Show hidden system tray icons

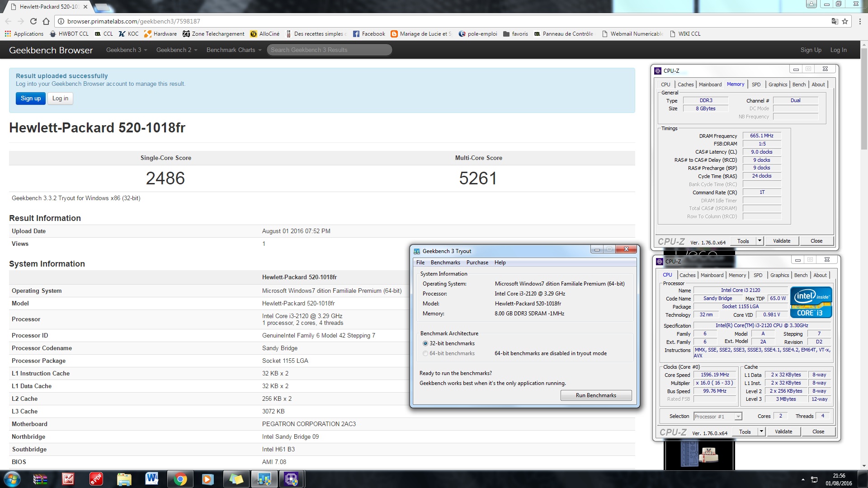click(x=803, y=479)
